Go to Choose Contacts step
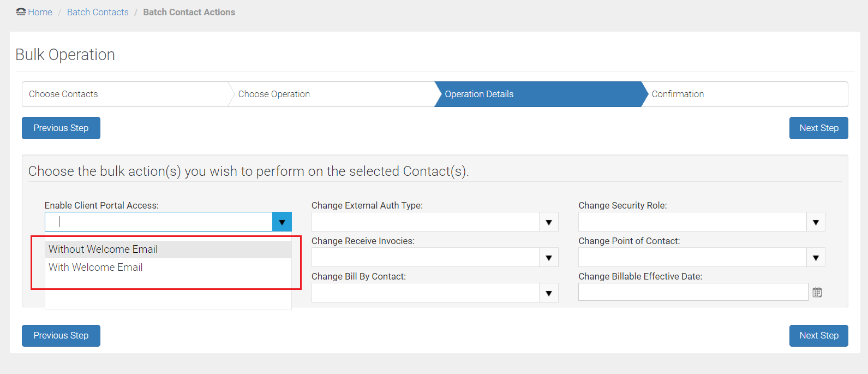 click(x=63, y=94)
